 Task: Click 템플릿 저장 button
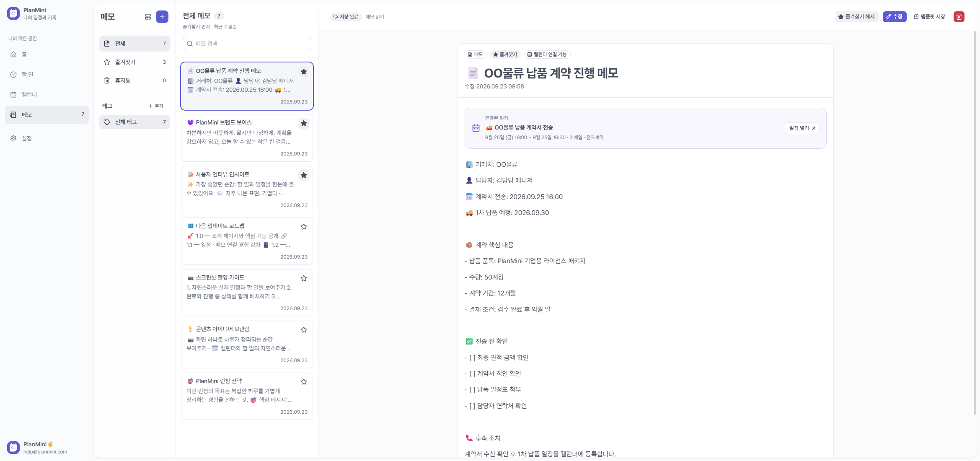point(929,17)
